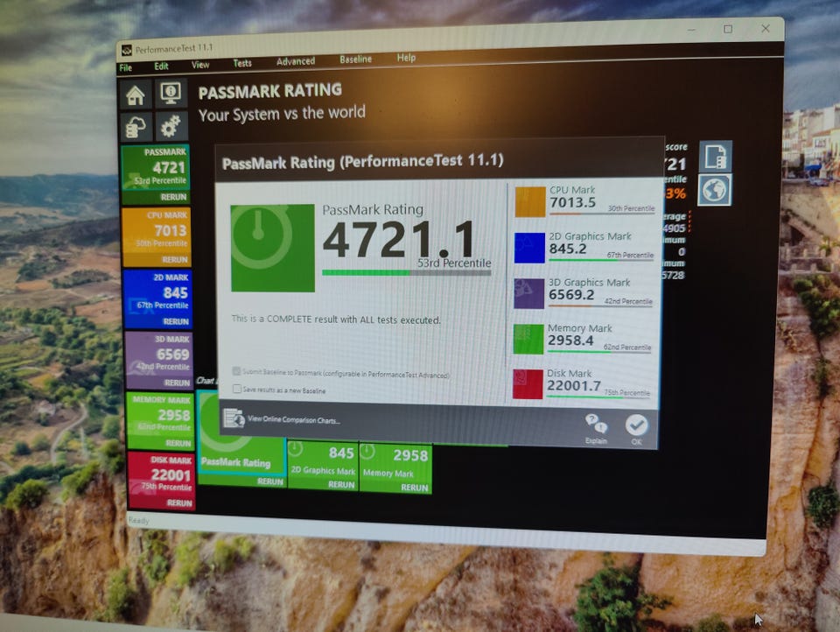The image size is (840, 632).
Task: Click the blue 2D Graphics Mark icon
Action: pyautogui.click(x=529, y=248)
